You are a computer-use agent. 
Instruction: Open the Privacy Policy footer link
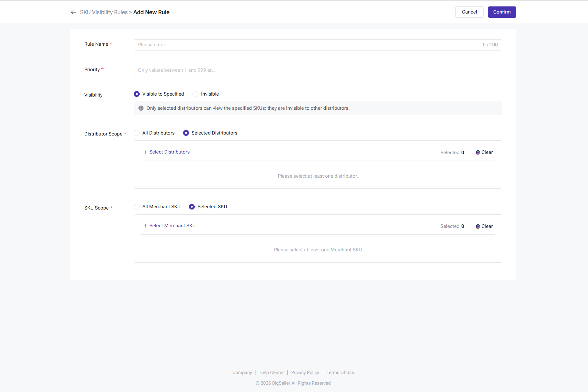305,372
